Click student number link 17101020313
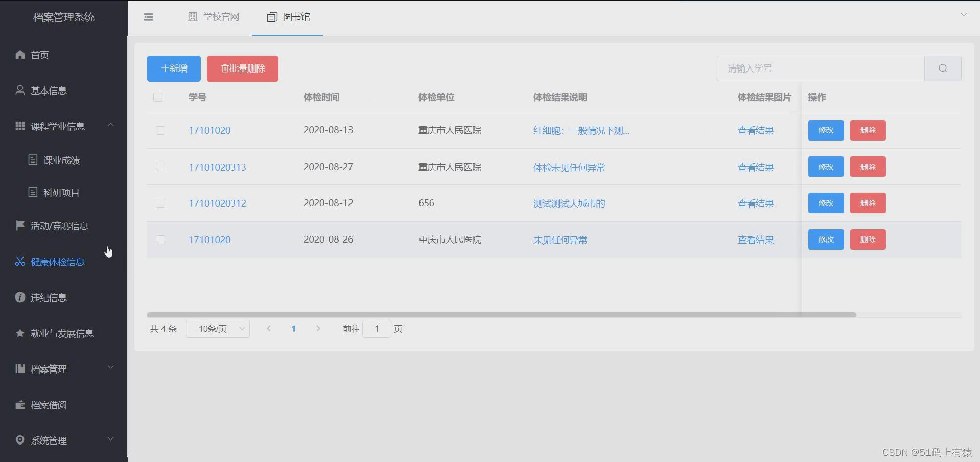980x462 pixels. pos(217,167)
